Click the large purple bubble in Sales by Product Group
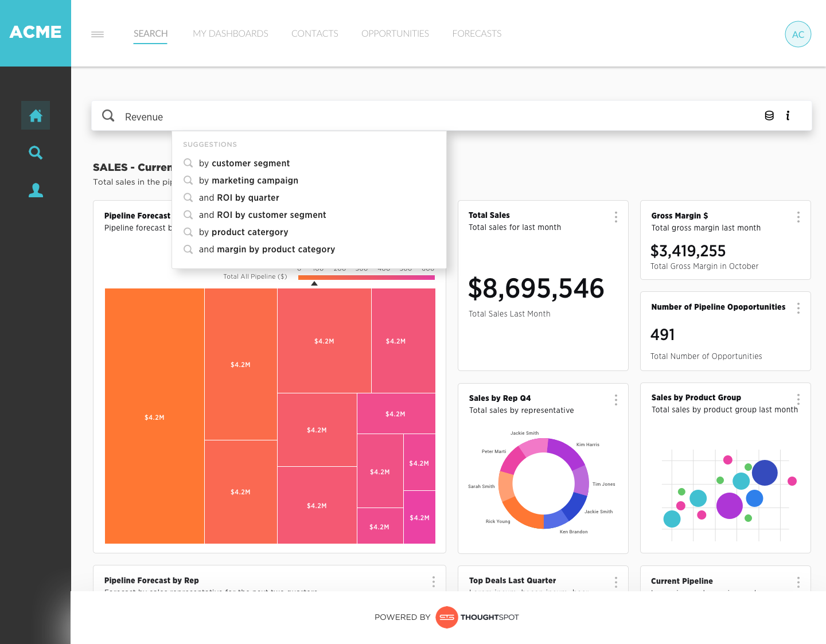The height and width of the screenshot is (644, 826). point(730,505)
